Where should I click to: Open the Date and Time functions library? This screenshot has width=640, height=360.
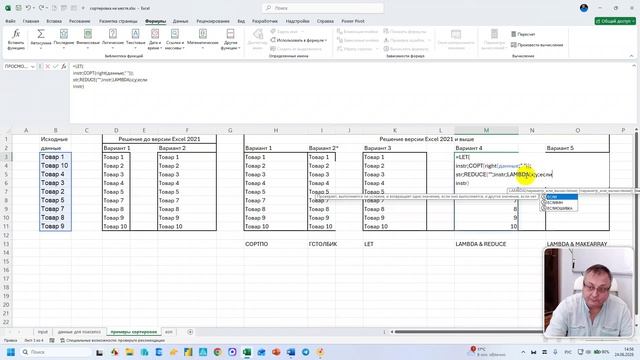[x=155, y=40]
